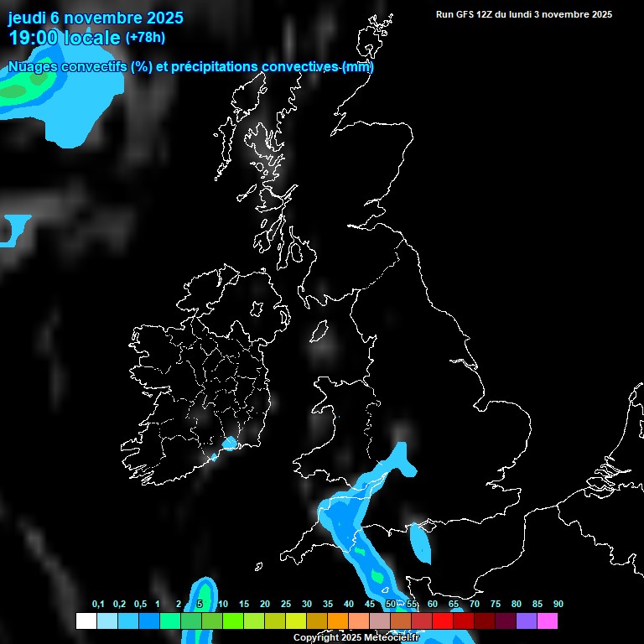Click the (+78h) forecast offset label
644x644 pixels.
pos(145,38)
